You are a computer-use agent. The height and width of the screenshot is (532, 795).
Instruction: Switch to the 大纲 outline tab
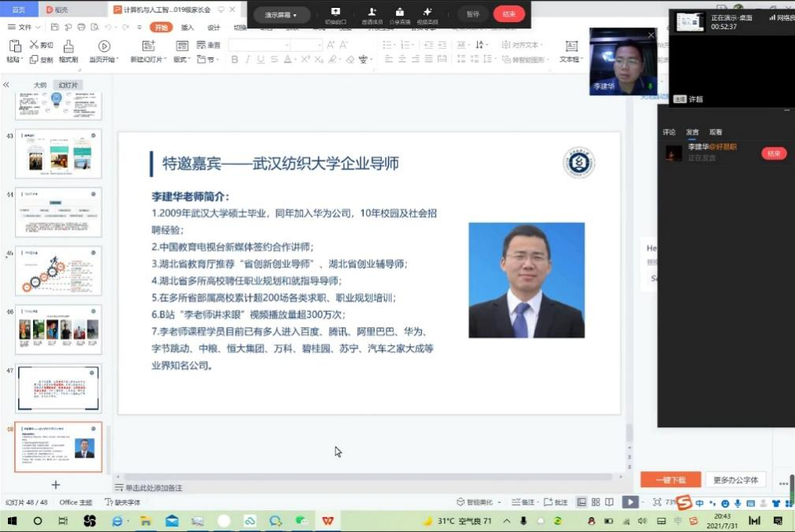(x=39, y=85)
